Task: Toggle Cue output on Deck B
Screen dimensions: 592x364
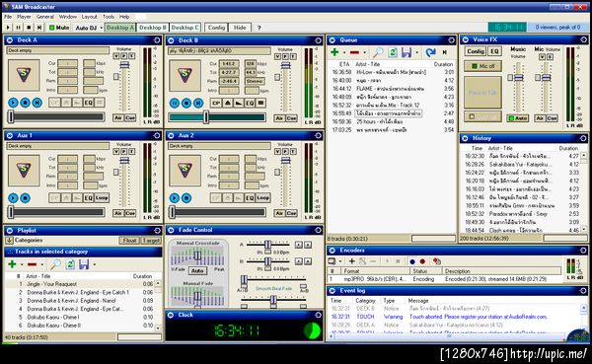Action: (291, 118)
